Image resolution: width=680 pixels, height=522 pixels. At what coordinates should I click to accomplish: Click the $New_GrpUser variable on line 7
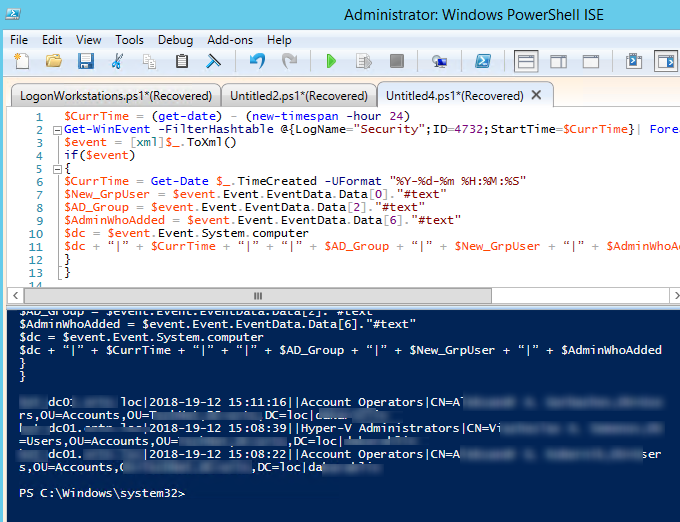(107, 194)
